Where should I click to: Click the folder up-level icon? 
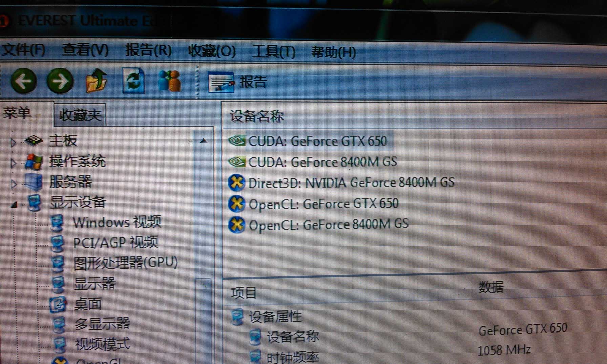(97, 81)
